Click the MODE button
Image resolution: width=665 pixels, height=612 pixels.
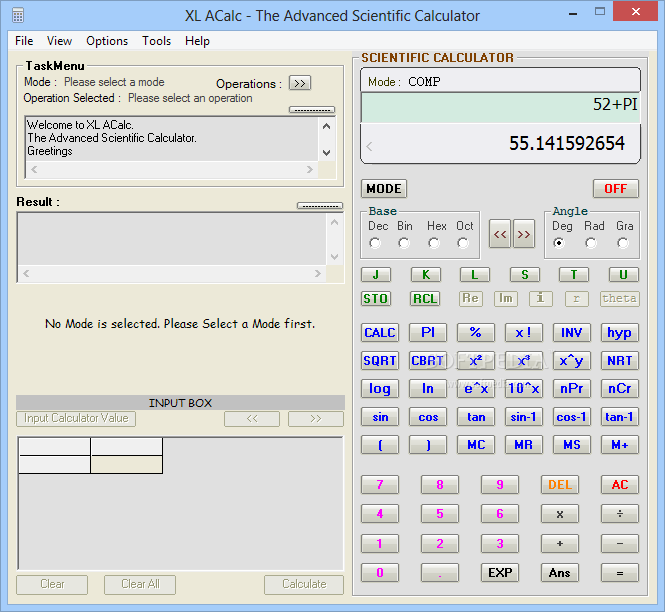[x=384, y=188]
